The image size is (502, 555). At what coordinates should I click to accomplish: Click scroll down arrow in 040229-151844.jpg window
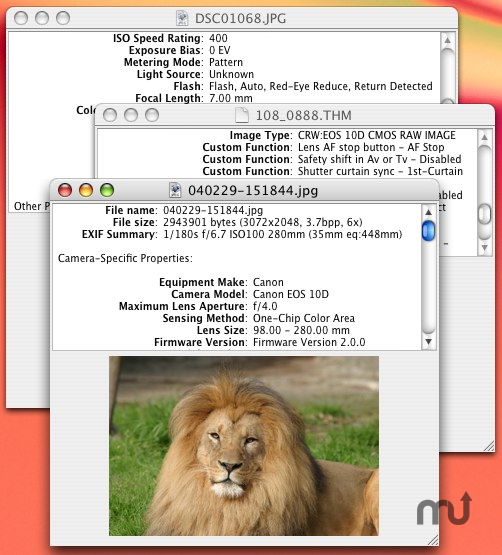coord(428,342)
